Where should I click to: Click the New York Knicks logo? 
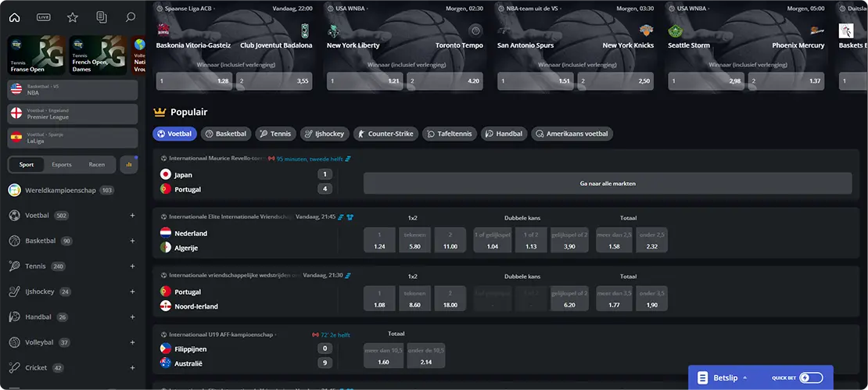646,30
